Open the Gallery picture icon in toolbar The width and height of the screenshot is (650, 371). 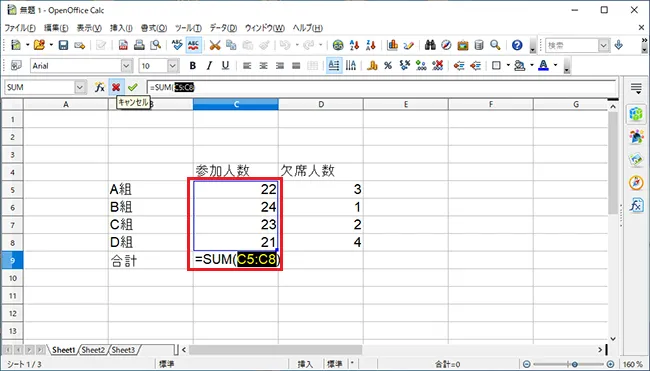coord(463,45)
